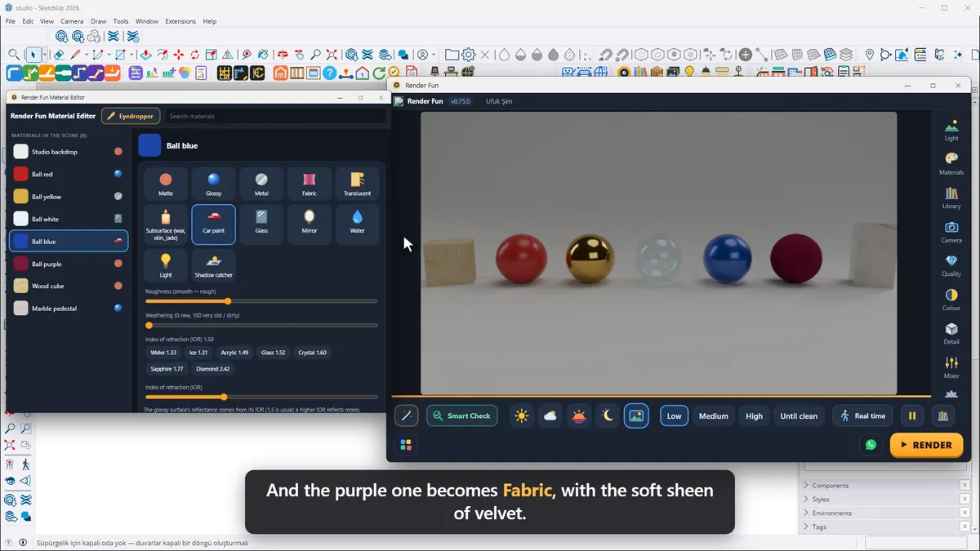
Task: Choose the sunny daylight preset
Action: (x=522, y=415)
